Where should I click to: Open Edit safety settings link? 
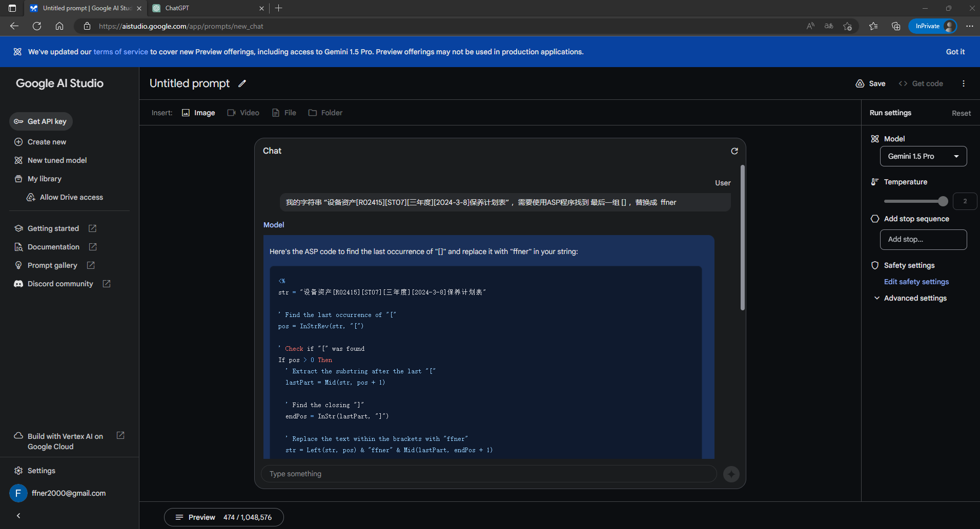916,282
